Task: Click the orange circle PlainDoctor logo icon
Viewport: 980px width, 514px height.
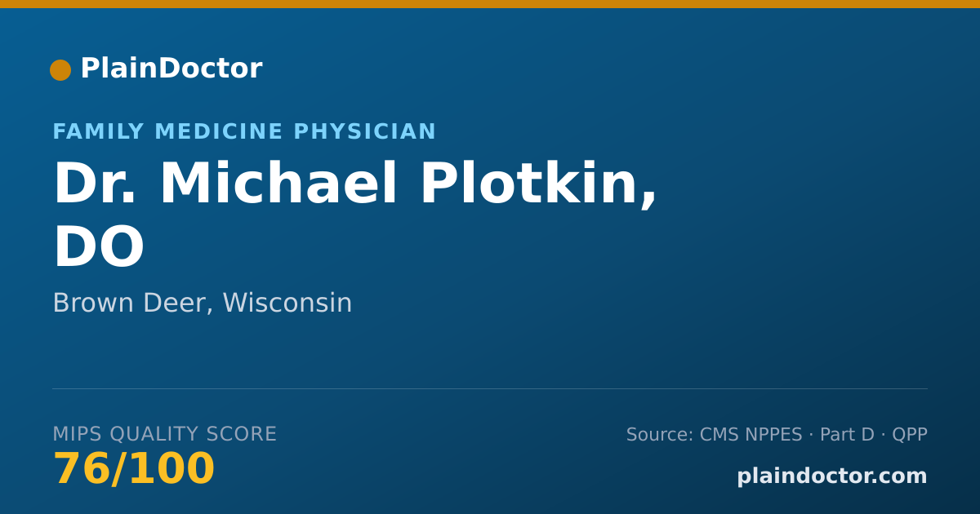Action: [x=60, y=70]
